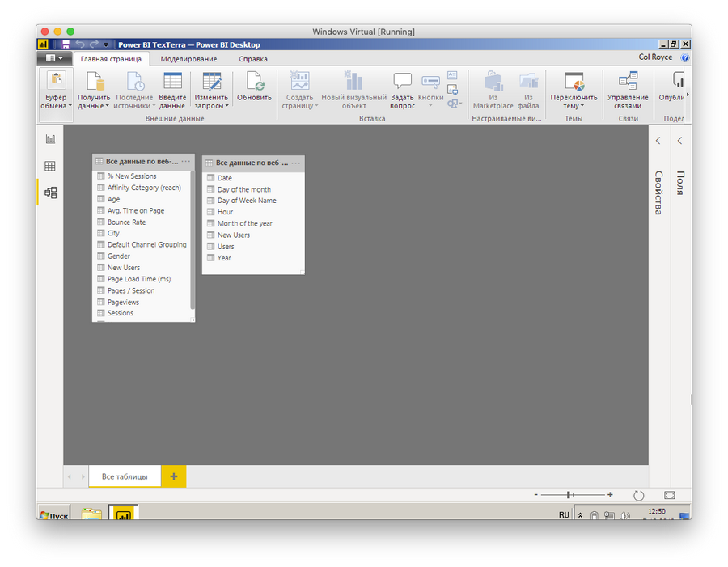Add a new diagram tab with plus
Image resolution: width=728 pixels, height=567 pixels.
174,476
